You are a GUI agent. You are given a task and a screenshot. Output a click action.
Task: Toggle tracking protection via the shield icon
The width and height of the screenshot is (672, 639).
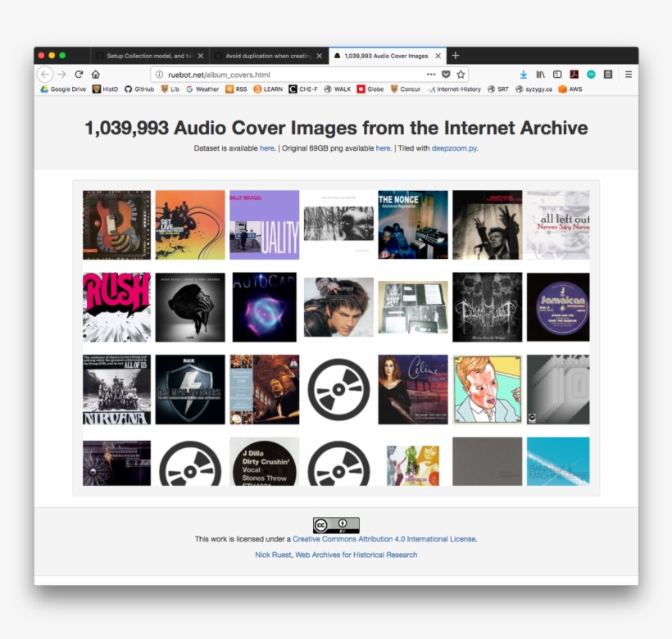445,73
